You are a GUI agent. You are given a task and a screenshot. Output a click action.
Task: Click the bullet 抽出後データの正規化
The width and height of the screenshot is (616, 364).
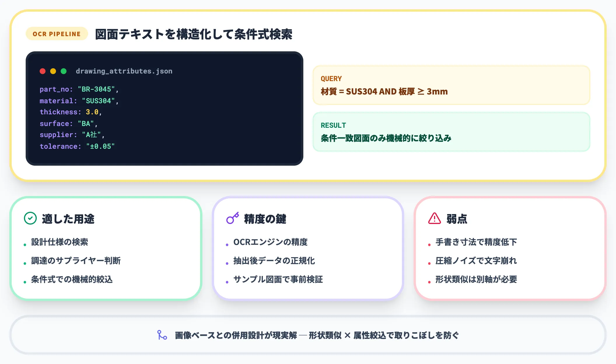point(274,261)
